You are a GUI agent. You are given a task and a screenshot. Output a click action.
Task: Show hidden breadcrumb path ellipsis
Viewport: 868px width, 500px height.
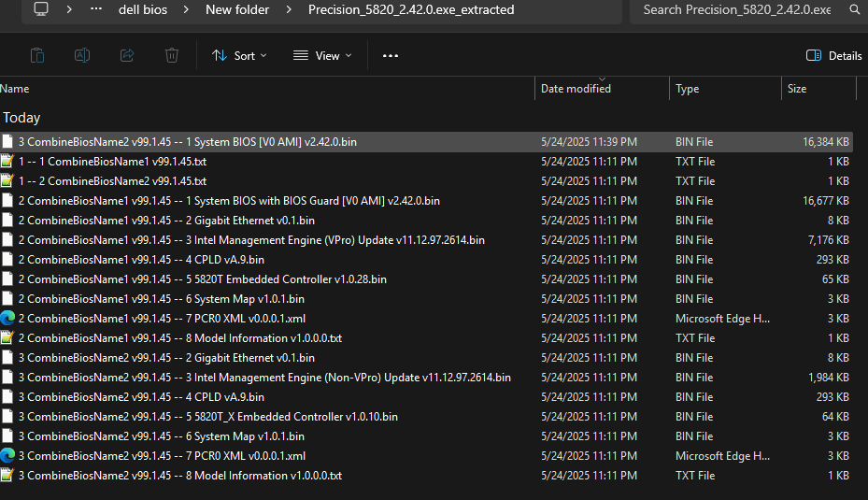click(x=95, y=8)
